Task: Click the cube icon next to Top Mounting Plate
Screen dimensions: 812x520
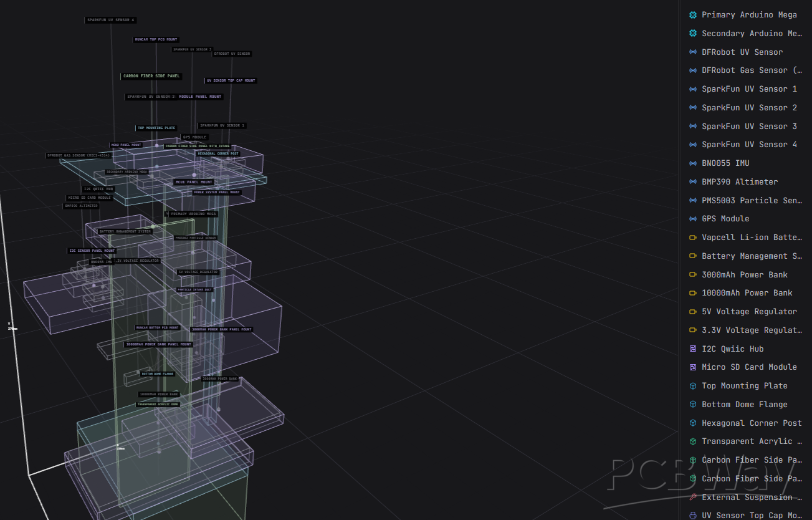Action: [x=692, y=386]
